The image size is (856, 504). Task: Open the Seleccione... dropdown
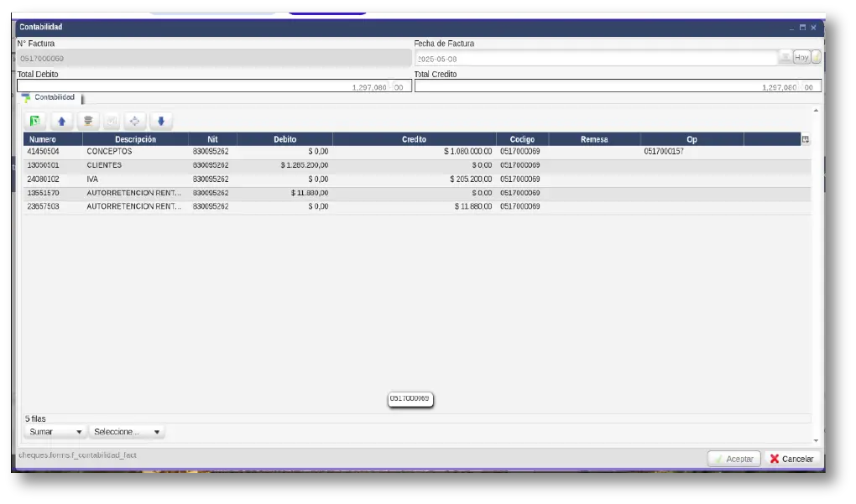127,432
